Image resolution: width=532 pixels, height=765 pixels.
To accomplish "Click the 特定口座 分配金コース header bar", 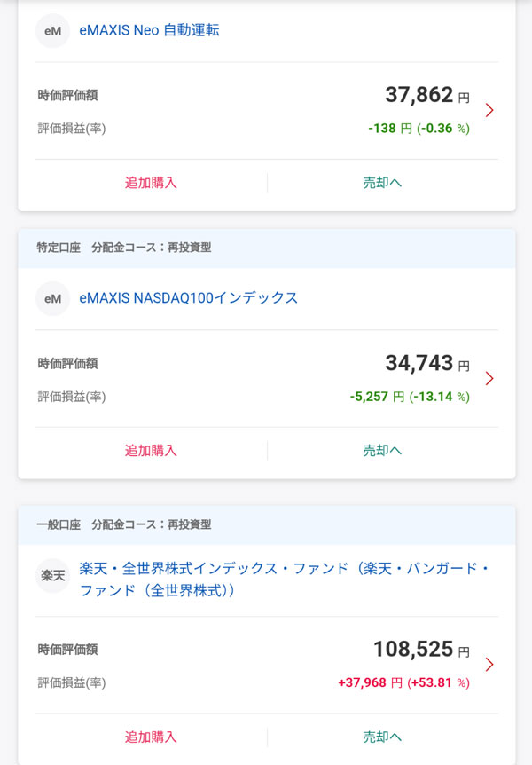I will click(266, 248).
